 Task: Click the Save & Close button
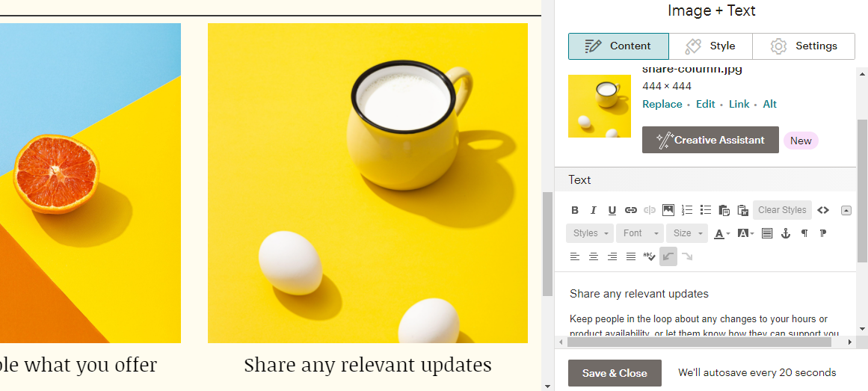tap(615, 373)
